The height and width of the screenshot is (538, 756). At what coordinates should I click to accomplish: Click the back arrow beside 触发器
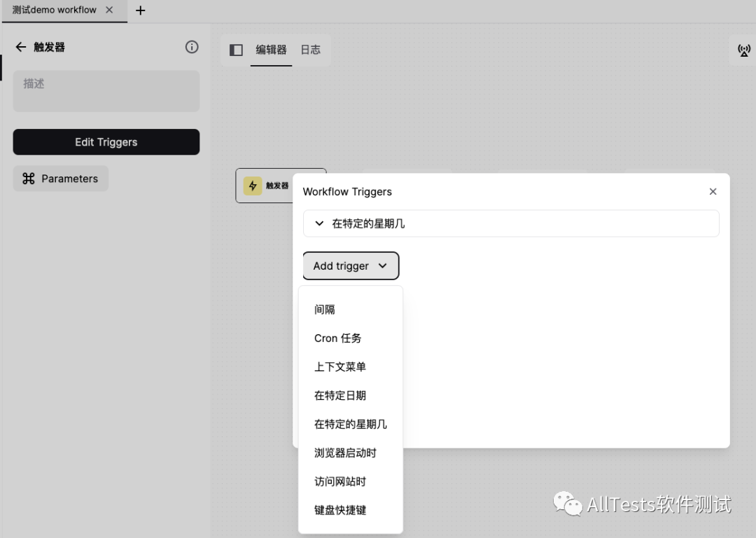point(20,47)
